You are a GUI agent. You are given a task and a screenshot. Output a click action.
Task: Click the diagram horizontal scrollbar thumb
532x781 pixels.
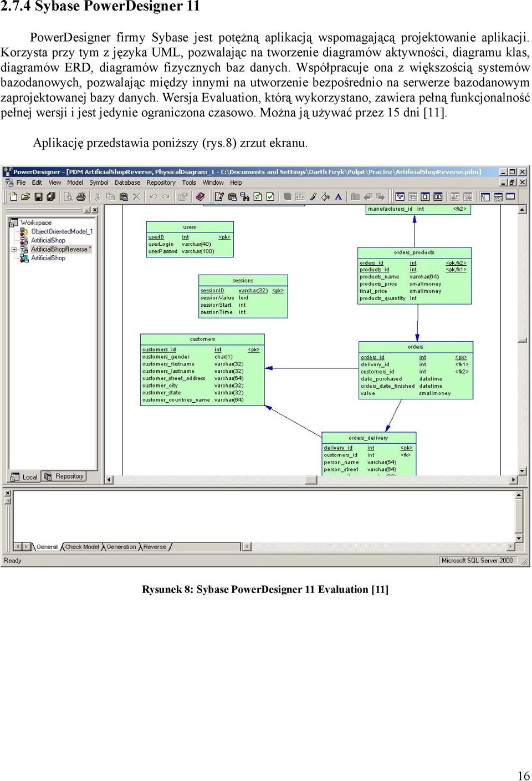tap(311, 480)
